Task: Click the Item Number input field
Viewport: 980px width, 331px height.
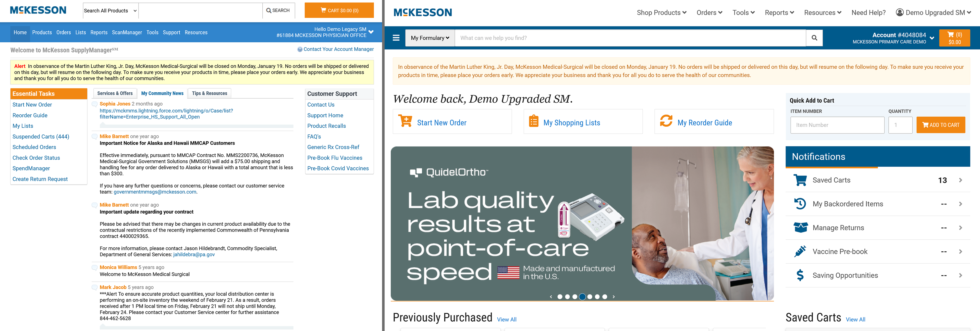Action: 837,125
